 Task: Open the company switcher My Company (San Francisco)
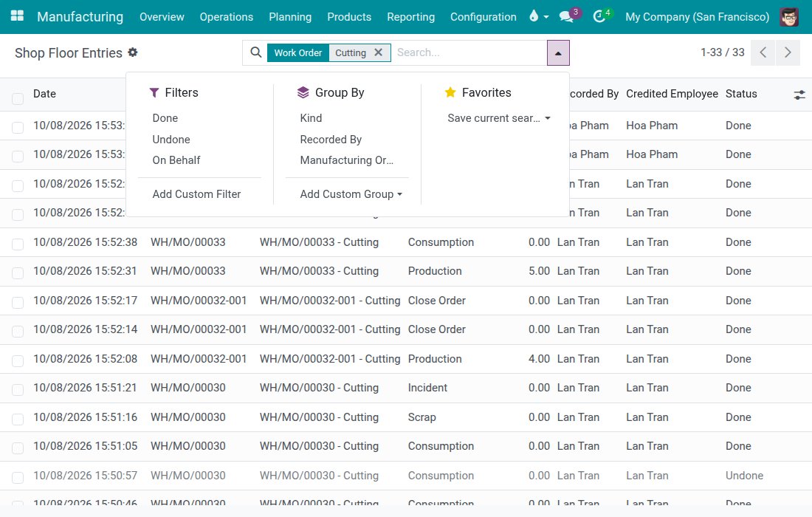point(697,16)
